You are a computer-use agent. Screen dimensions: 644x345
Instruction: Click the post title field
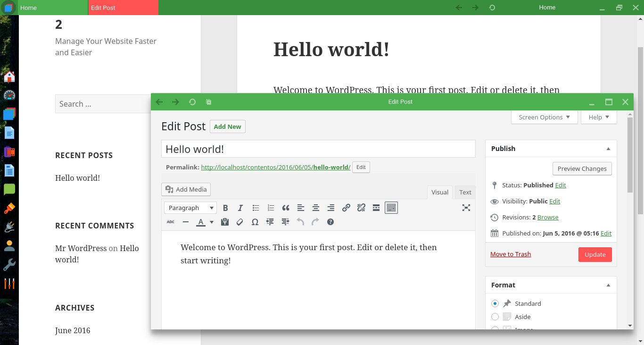[318, 149]
